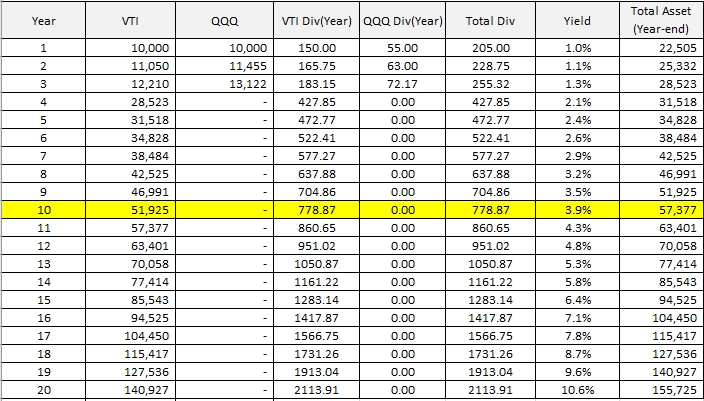Image resolution: width=704 pixels, height=401 pixels.
Task: Select VTI cell 11,050
Action: point(130,66)
